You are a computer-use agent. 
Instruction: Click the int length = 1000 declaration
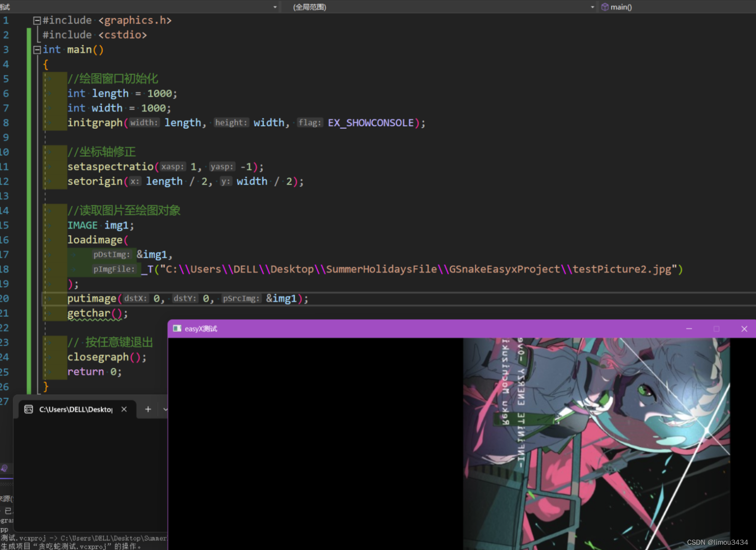pyautogui.click(x=122, y=94)
